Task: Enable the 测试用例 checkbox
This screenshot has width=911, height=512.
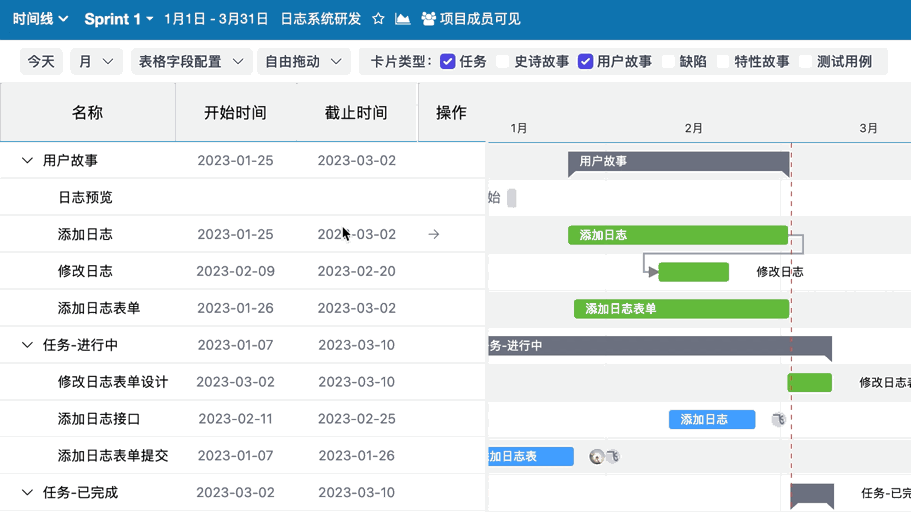Action: coord(805,62)
